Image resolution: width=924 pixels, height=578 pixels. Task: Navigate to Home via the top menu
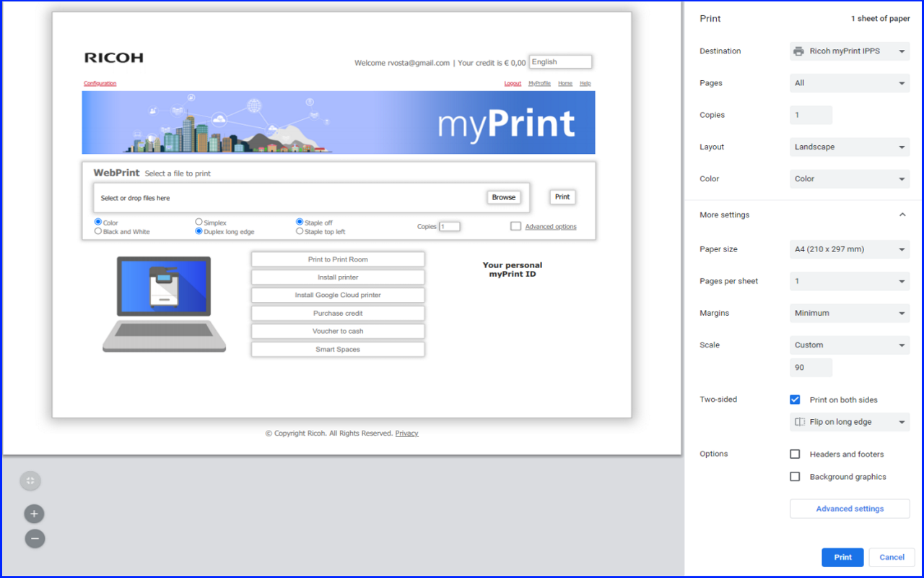[565, 83]
